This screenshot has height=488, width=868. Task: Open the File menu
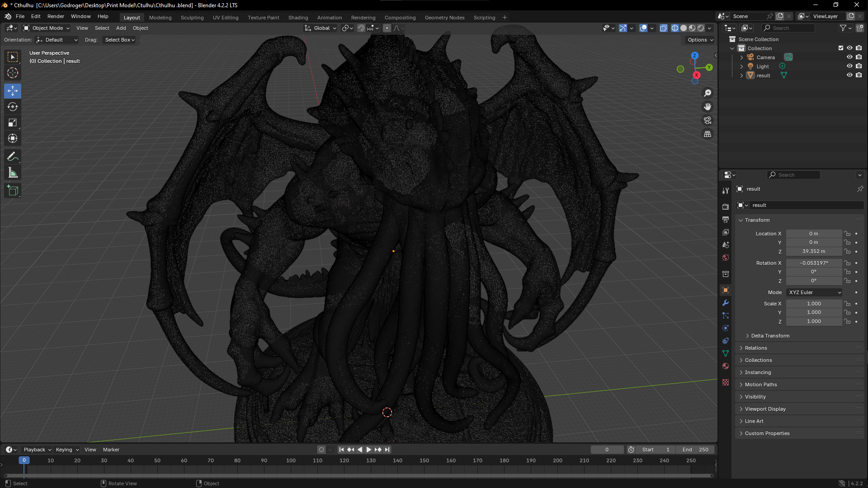tap(20, 16)
